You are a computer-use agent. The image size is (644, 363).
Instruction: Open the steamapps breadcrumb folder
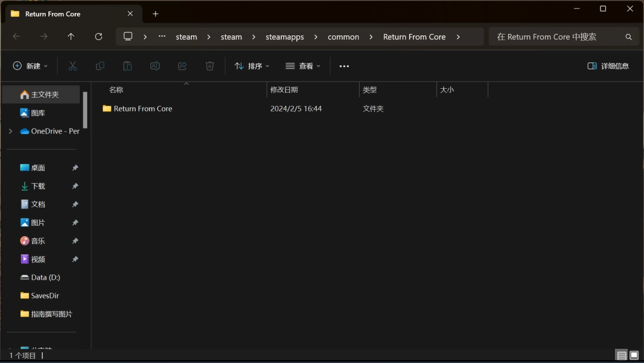(284, 36)
